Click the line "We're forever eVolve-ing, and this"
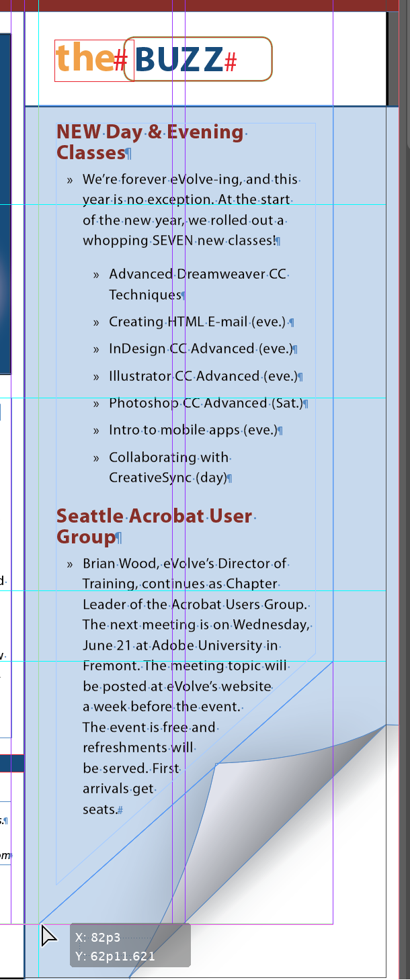The height and width of the screenshot is (980, 410). 190,179
